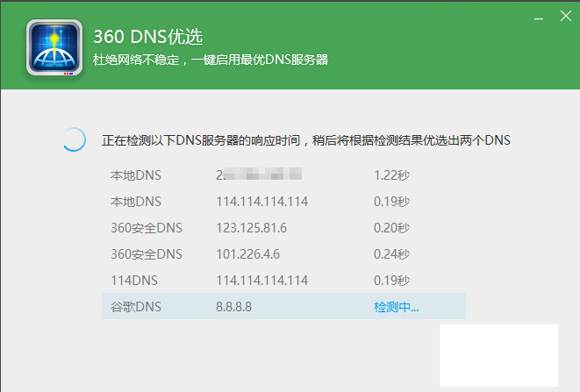
Task: Click the blurred local DNS address
Action: 259,175
